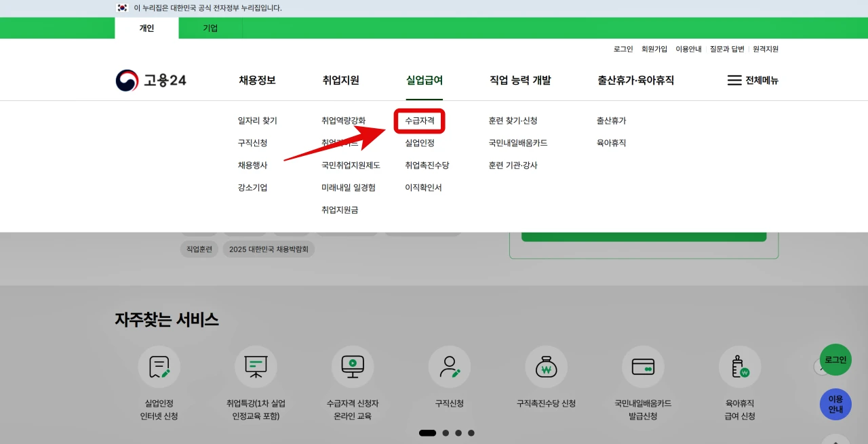This screenshot has height=444, width=868.
Task: Click the 구직신청 person icon
Action: [450, 366]
